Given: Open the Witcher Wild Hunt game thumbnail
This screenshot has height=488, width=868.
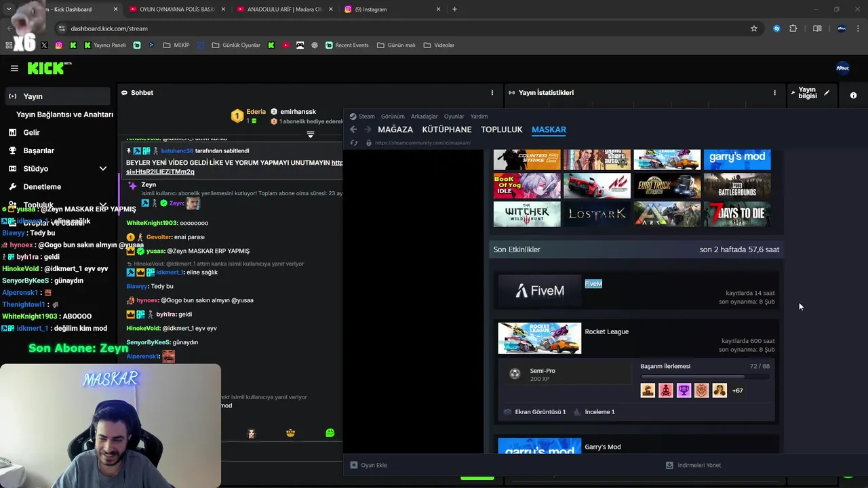Looking at the screenshot, I should (527, 214).
